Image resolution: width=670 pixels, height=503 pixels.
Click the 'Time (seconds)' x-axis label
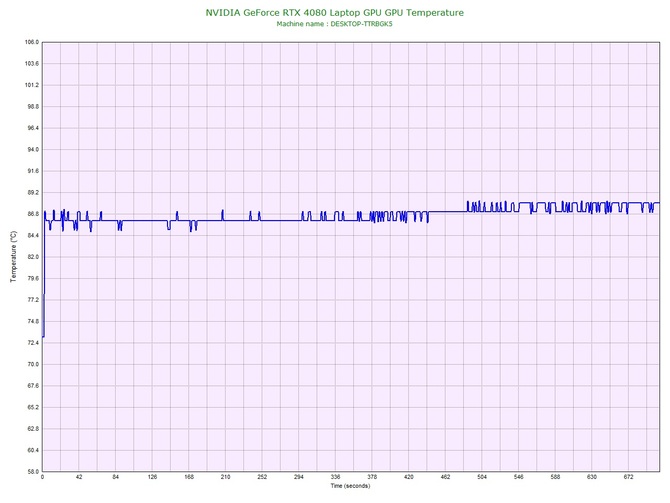pos(350,486)
